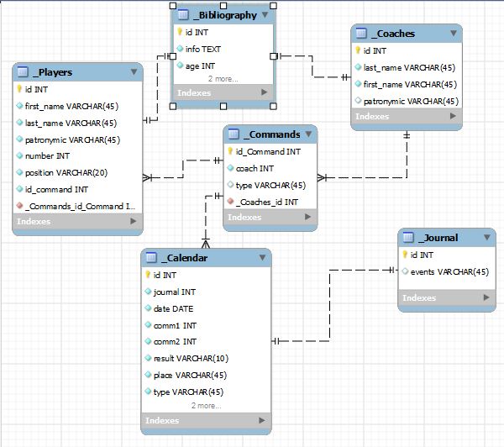
Task: Click the diamond icon next to patronymic in _Coaches
Action: (358, 101)
